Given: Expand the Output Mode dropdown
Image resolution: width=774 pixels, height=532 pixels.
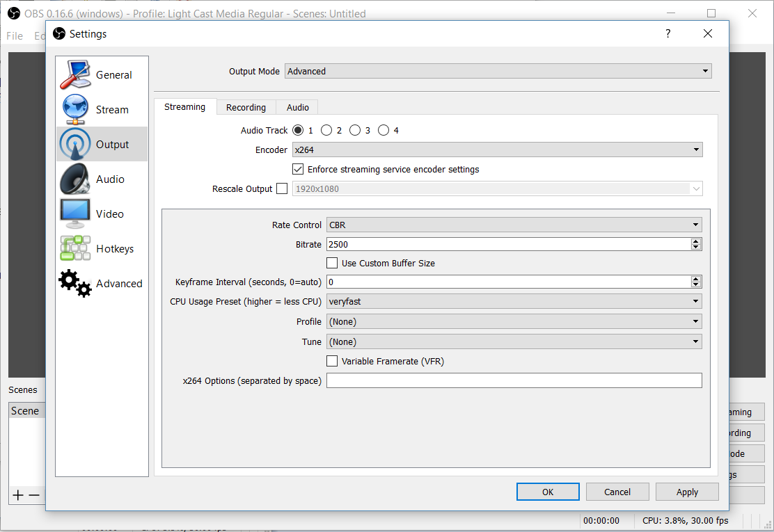Looking at the screenshot, I should [x=498, y=71].
